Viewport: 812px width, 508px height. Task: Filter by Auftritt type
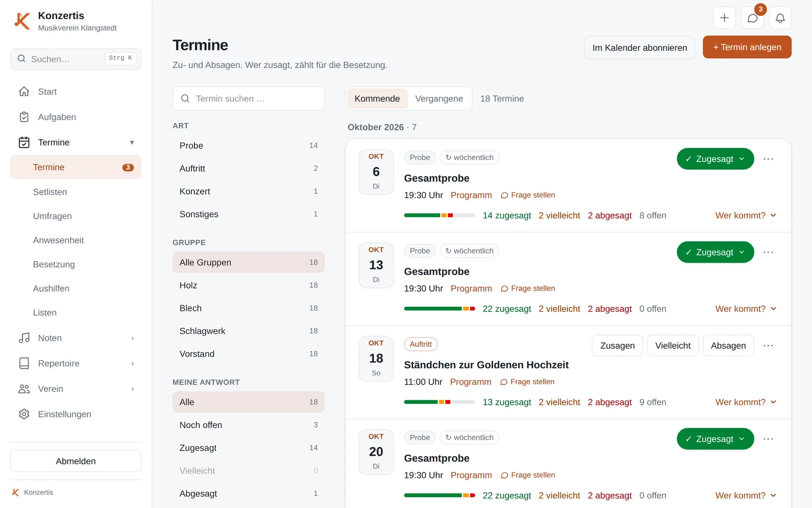point(248,169)
